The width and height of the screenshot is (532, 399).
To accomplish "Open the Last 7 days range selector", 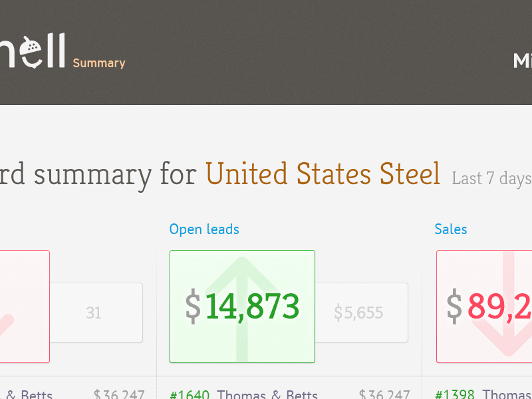I will (x=492, y=178).
